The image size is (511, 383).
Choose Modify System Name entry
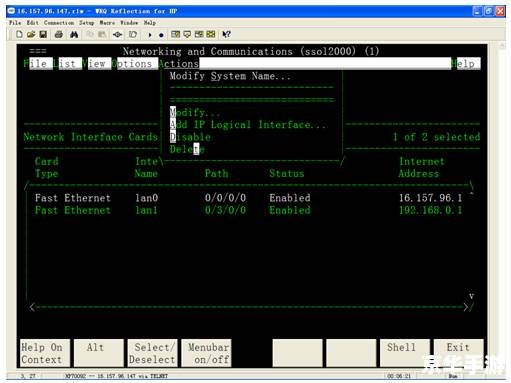230,76
